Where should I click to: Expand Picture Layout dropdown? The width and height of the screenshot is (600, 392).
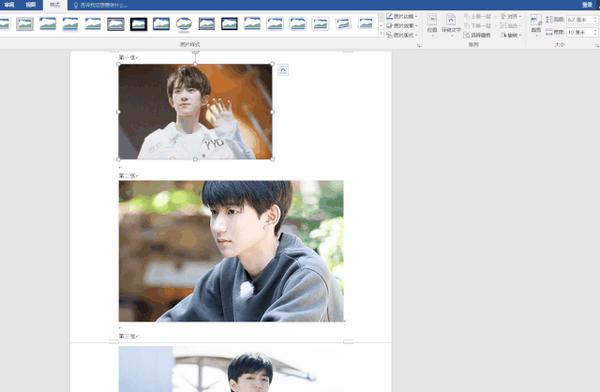pyautogui.click(x=402, y=35)
